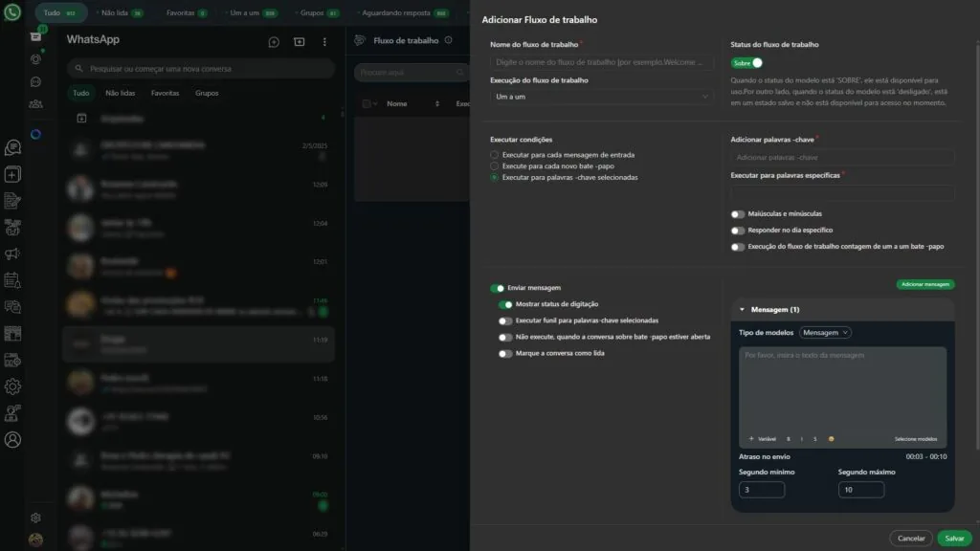Switch to the Não lida top tab
This screenshot has width=980, height=551.
120,12
